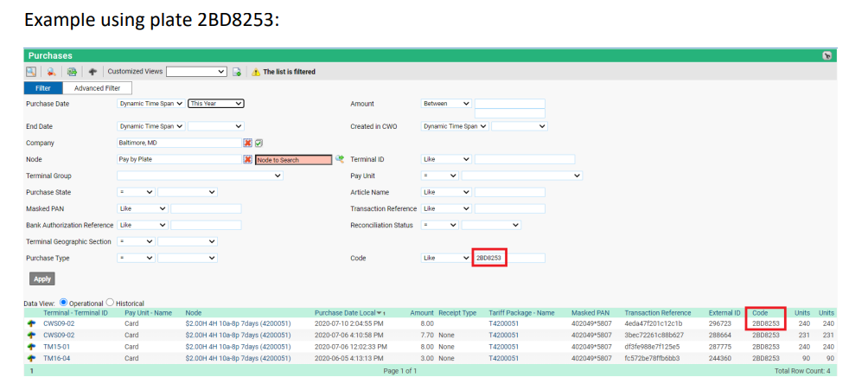The image size is (868, 390).
Task: Click the node search icon beside Node to Search
Action: pyautogui.click(x=340, y=159)
